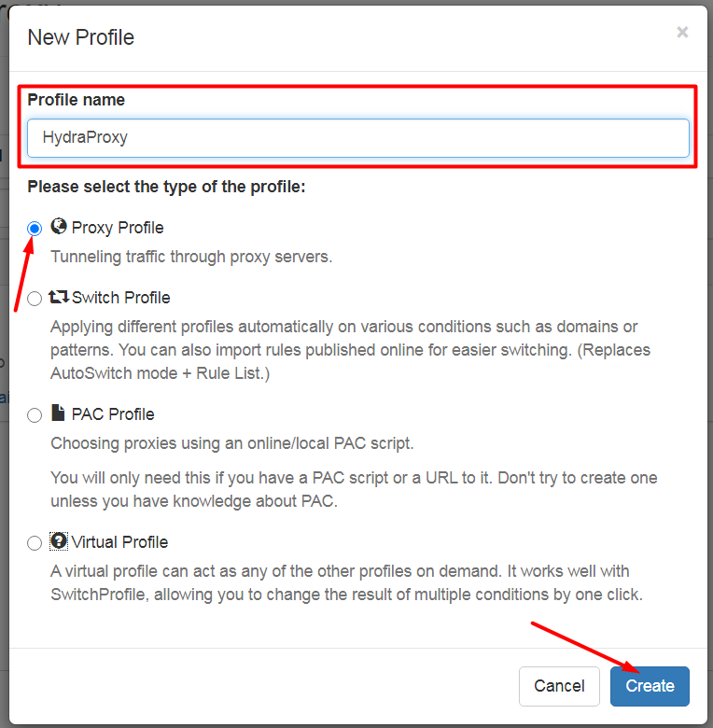Pick the PAC Profile radio option
713x728 pixels.
35,415
